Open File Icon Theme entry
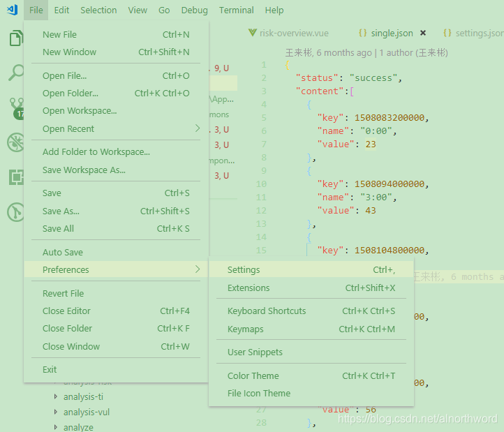The width and height of the screenshot is (504, 432). 311,393
